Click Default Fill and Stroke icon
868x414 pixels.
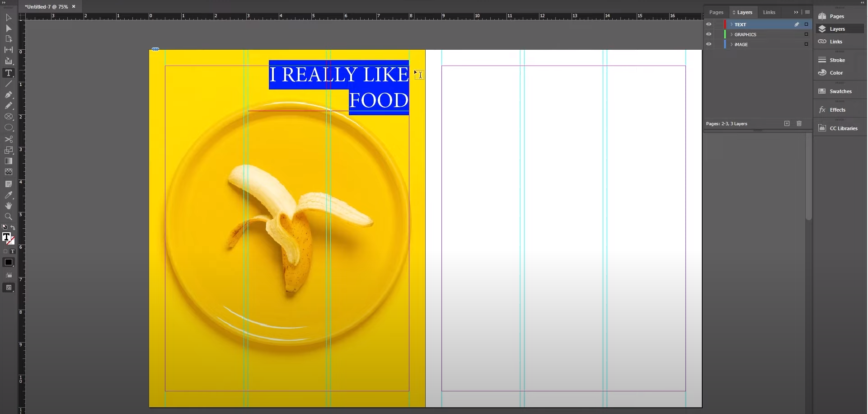[x=5, y=227]
